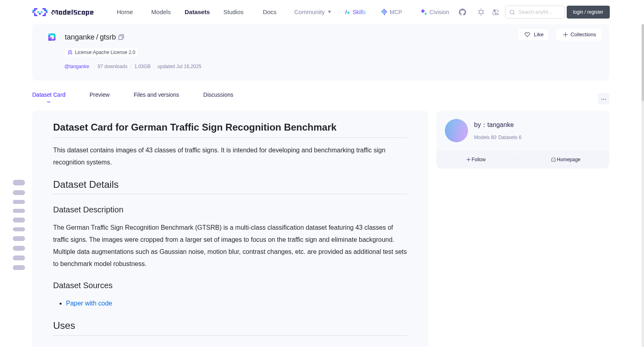The height and width of the screenshot is (347, 644).
Task: Open the GitHub icon link
Action: (x=462, y=12)
